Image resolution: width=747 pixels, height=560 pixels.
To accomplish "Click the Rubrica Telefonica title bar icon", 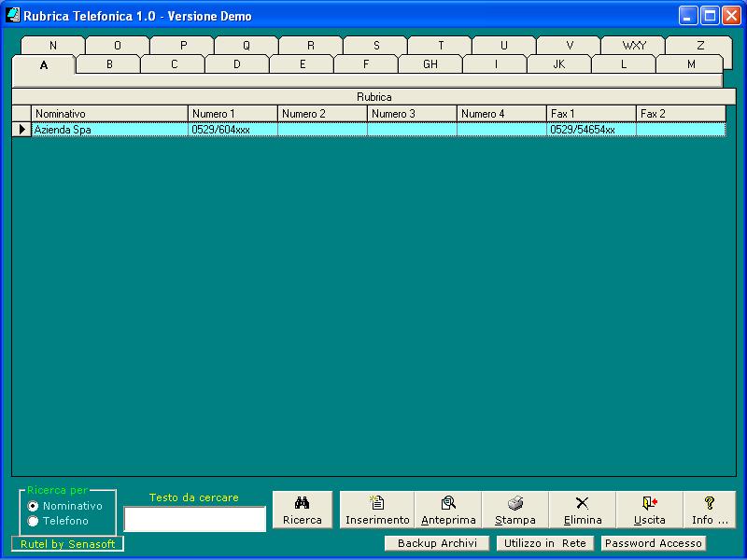I will click(13, 15).
